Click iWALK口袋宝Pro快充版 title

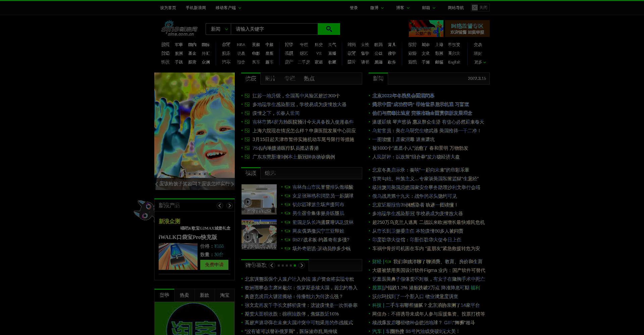(x=187, y=237)
